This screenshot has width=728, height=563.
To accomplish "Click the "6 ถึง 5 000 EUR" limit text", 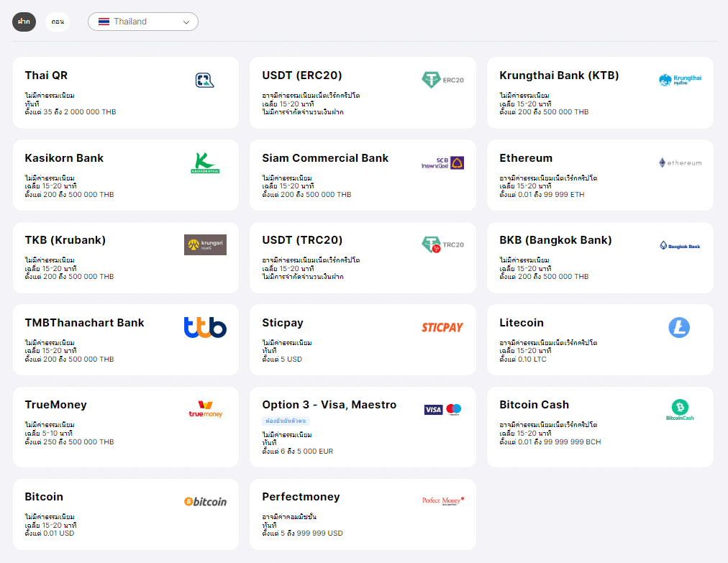I will [x=307, y=451].
